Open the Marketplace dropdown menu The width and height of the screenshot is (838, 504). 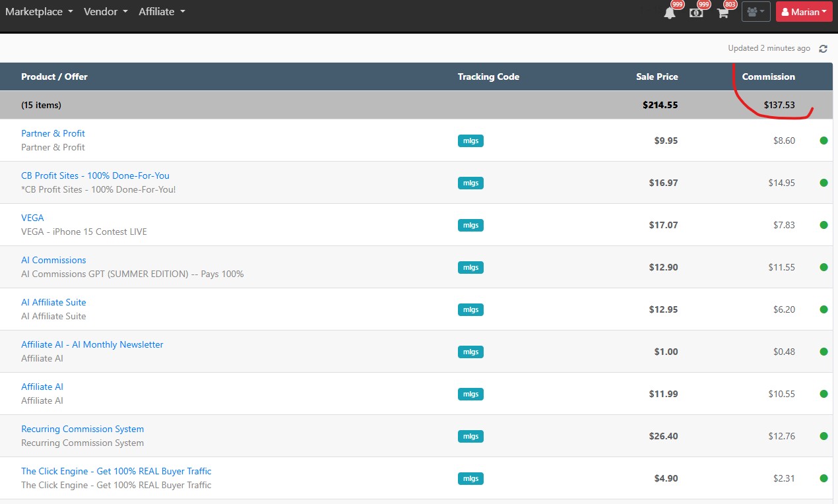click(39, 11)
